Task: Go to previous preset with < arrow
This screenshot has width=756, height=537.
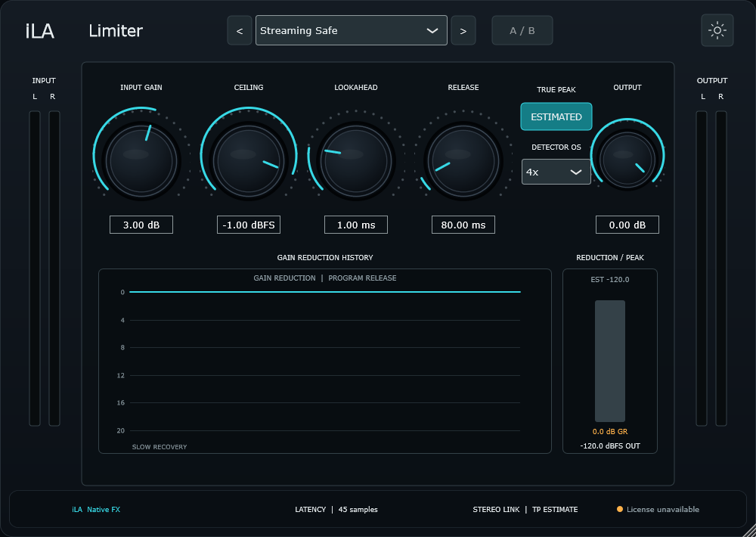Action: pos(240,30)
